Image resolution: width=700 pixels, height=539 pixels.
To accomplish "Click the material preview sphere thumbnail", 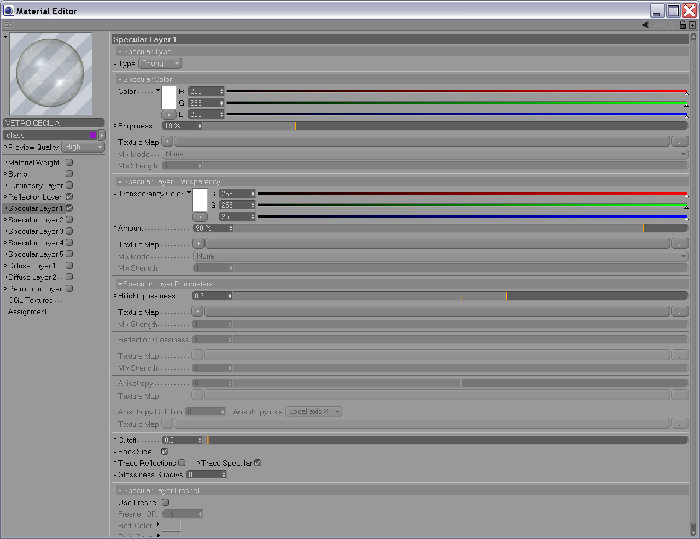I will coord(50,74).
